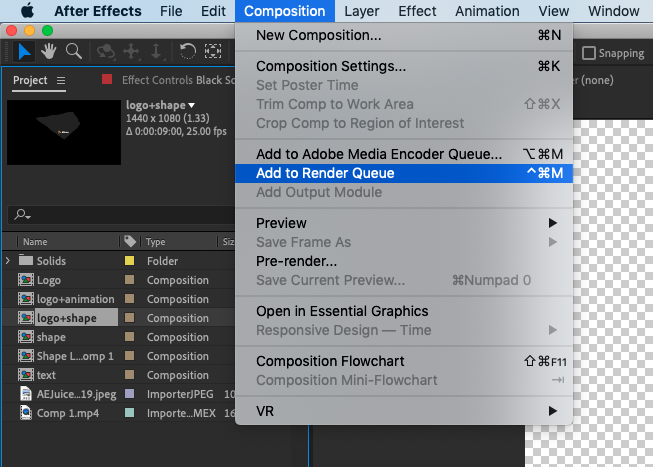
Task: Select the logo+animation composition
Action: [75, 299]
